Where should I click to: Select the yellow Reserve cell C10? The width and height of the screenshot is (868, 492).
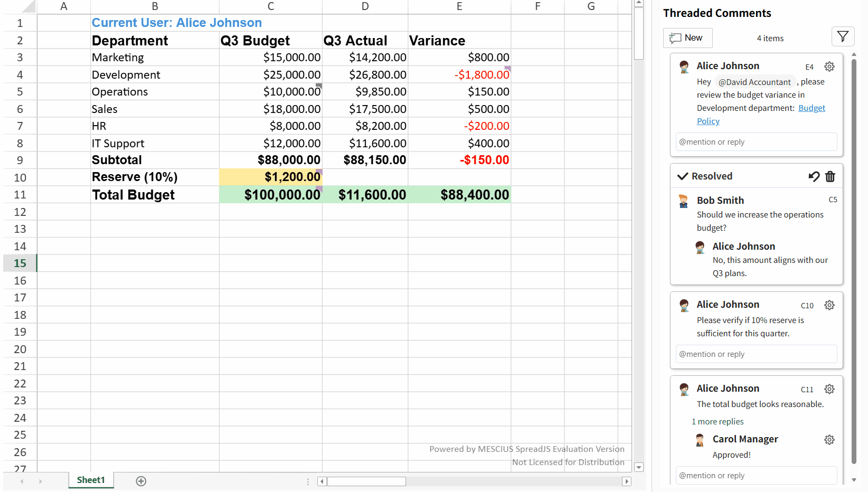[x=270, y=177]
